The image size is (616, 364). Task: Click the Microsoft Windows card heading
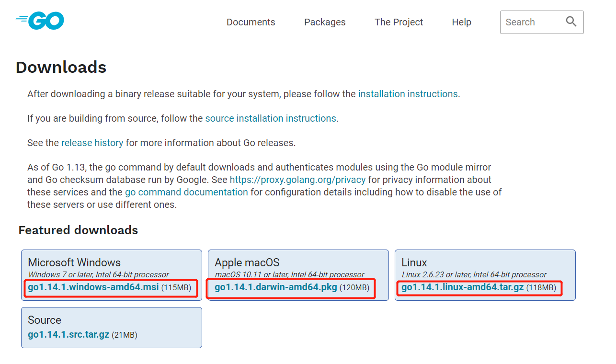click(x=74, y=262)
